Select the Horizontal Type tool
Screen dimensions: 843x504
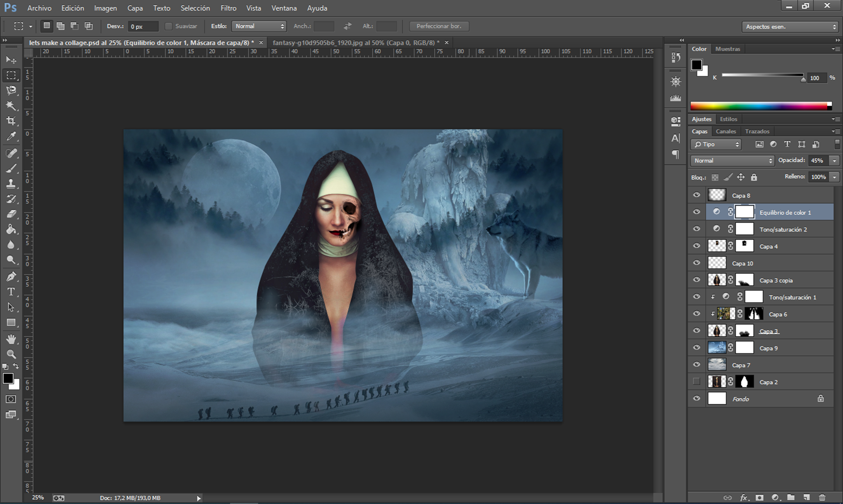11,292
